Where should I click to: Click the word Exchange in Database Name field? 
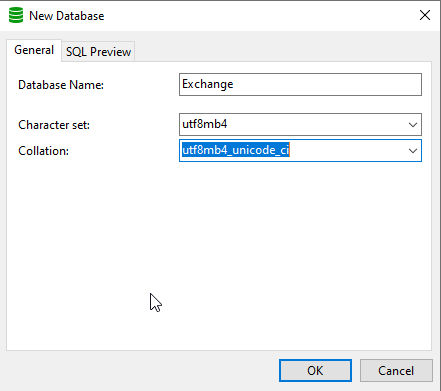tap(208, 84)
